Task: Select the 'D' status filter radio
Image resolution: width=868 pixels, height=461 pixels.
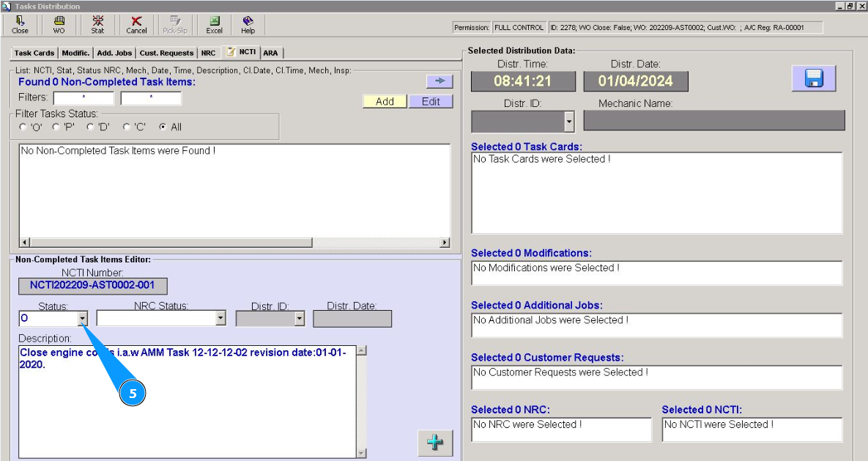Action: (90, 127)
